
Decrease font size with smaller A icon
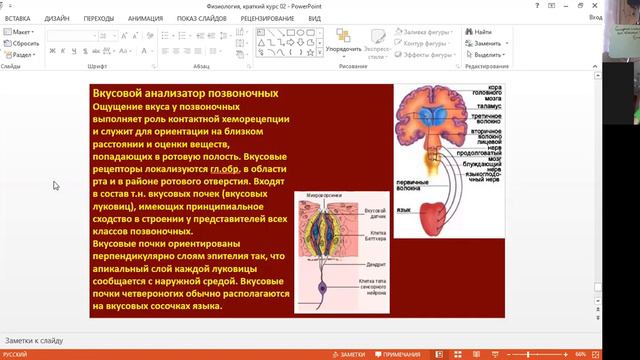pos(136,36)
